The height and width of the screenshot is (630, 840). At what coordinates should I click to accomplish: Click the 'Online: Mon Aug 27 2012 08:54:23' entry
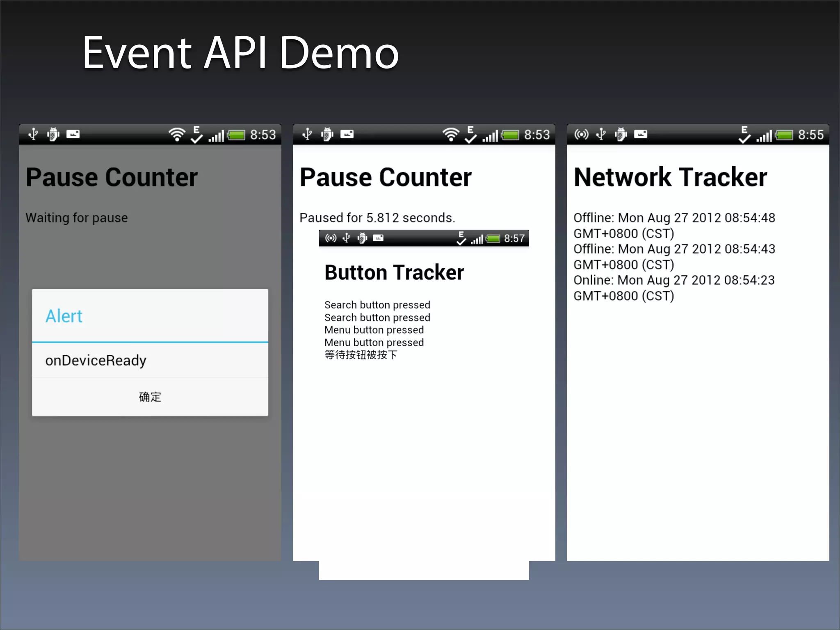coord(674,288)
